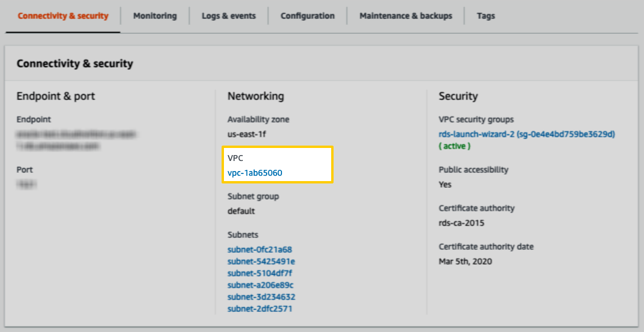644x332 pixels.
Task: Click availability zone value us-east-1f
Action: tap(247, 134)
